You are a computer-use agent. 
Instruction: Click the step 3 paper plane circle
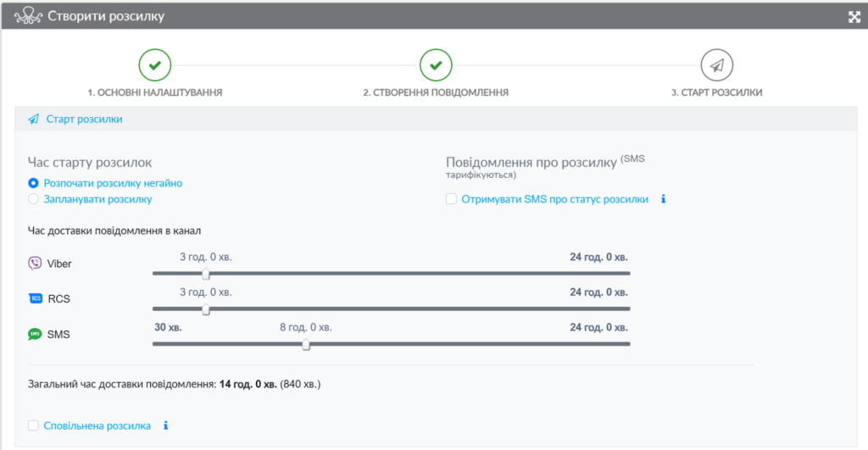coord(716,64)
